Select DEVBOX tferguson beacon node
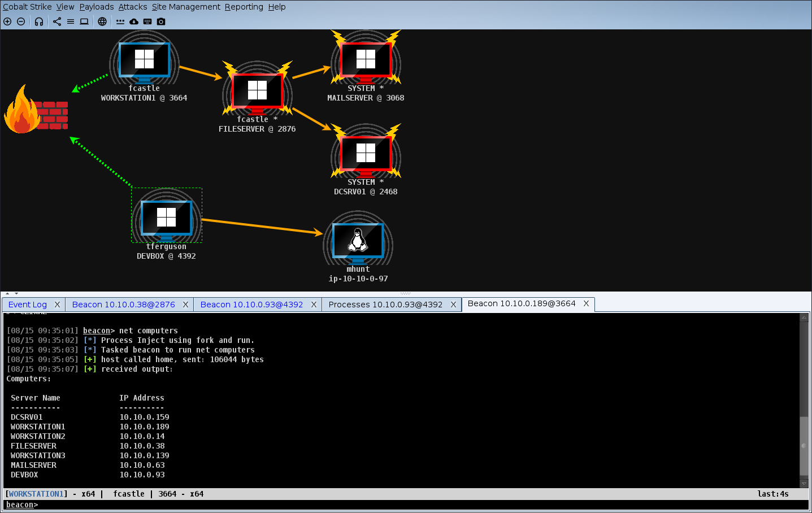 [167, 217]
